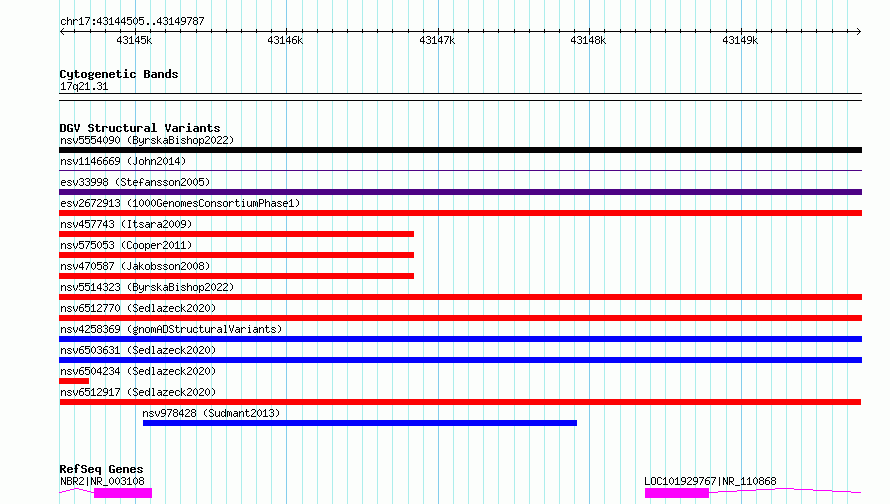Click the right arrow end of the ruler

pos(859,31)
